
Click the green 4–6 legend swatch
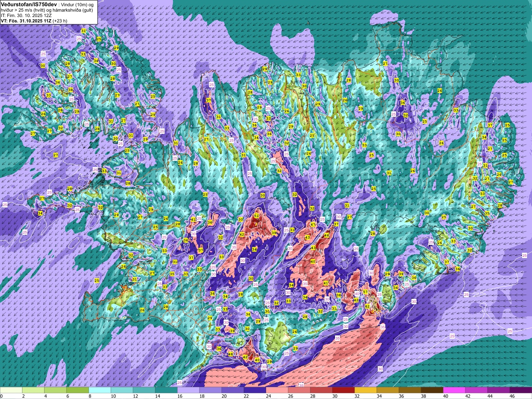click(56, 390)
